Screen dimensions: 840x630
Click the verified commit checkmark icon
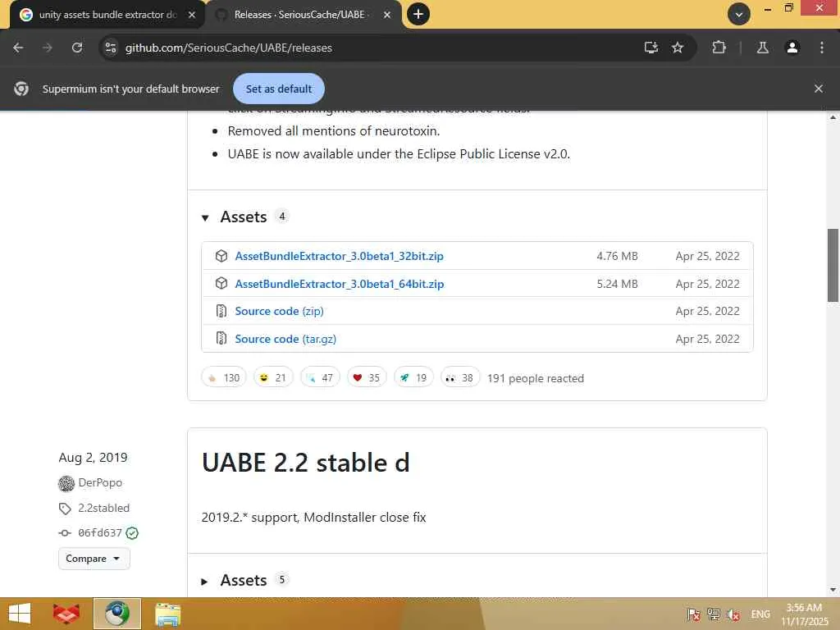click(132, 533)
